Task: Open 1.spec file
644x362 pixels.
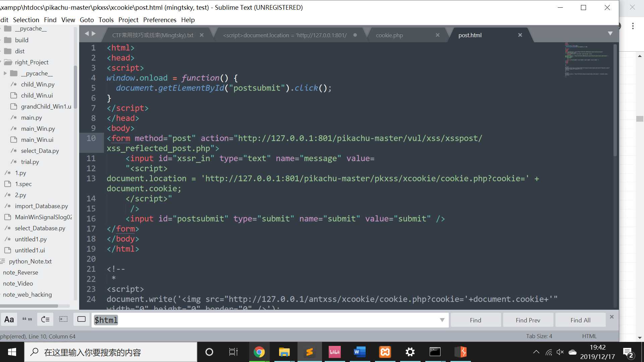Action: tap(23, 184)
